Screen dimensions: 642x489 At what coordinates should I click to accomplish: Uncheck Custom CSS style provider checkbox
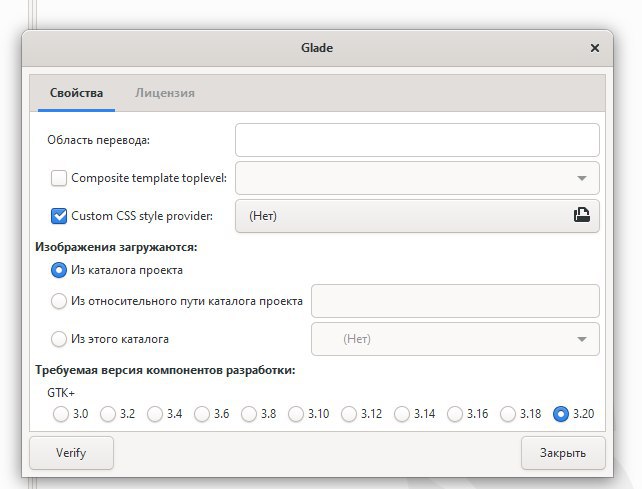point(59,216)
